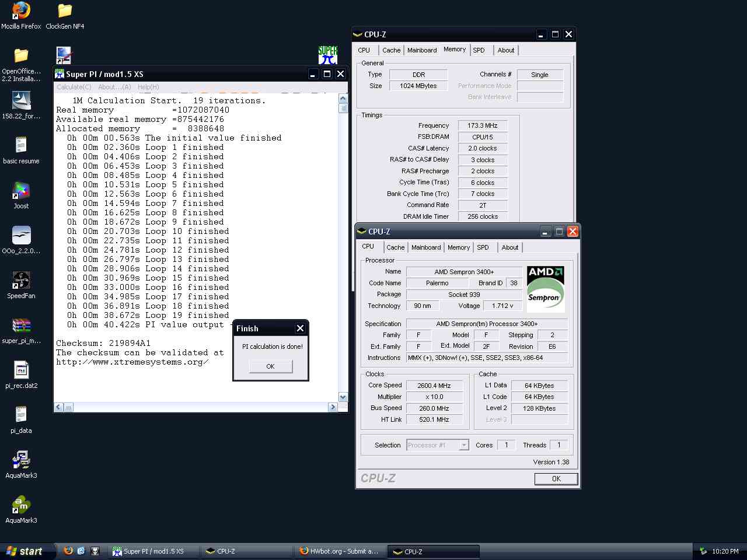The width and height of the screenshot is (747, 560).
Task: Switch to second CPU-Z taskbar button
Action: 433,551
